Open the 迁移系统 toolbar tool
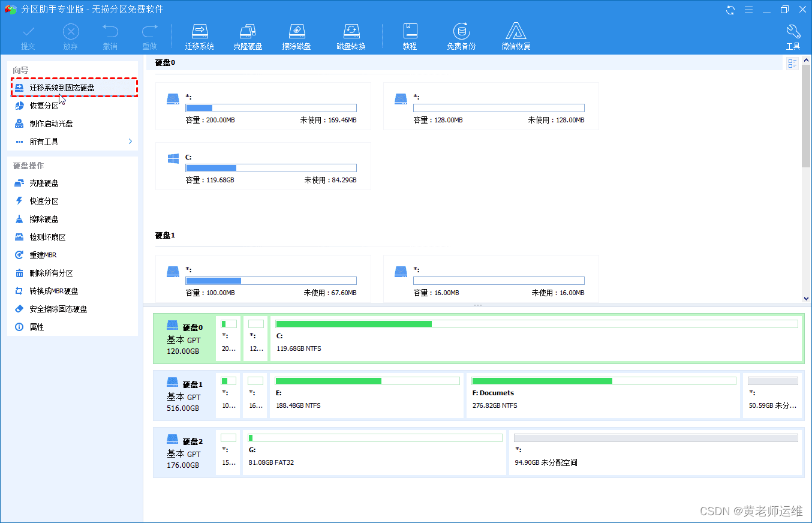Viewport: 812px width, 523px height. click(x=200, y=37)
